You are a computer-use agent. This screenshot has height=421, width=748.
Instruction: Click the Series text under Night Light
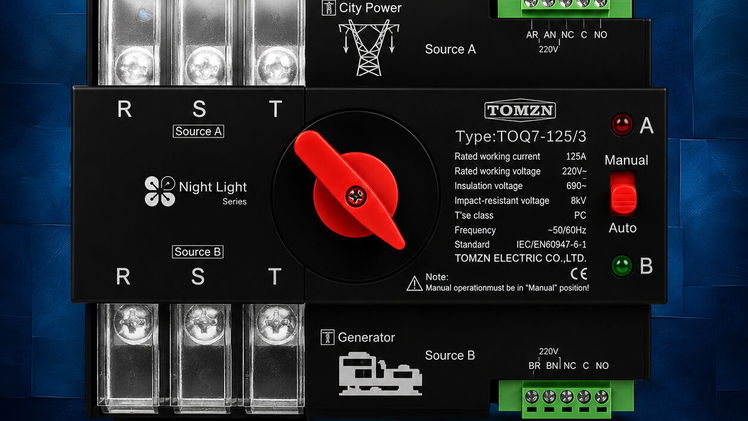click(x=234, y=202)
